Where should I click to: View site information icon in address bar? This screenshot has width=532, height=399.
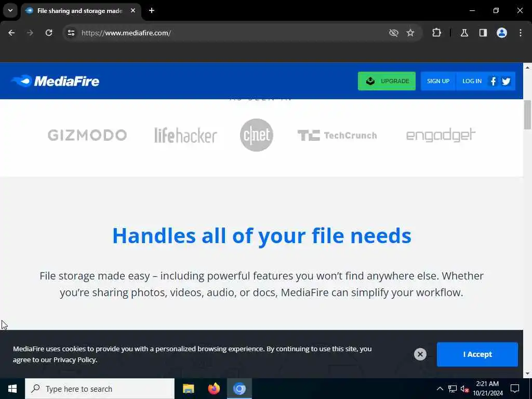[x=71, y=33]
